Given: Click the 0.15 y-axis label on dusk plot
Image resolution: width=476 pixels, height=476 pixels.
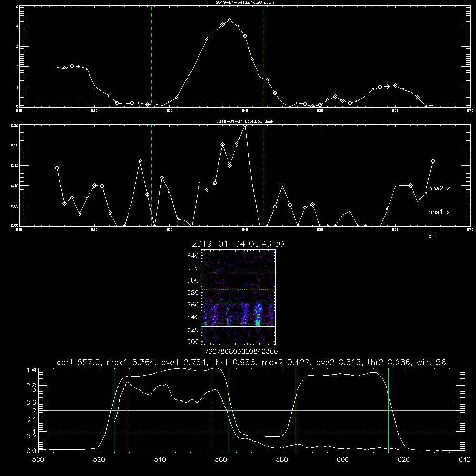Looking at the screenshot, I should (x=15, y=166).
